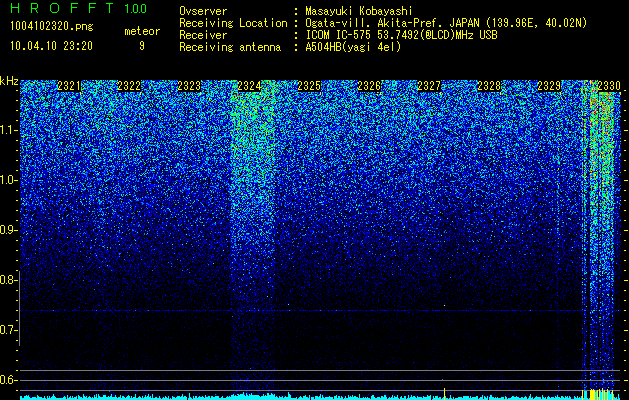Screen dimensions: 629x400
Task: Click the Ogata-vill. Akita-Pref. JAPAN location text
Action: [446, 23]
